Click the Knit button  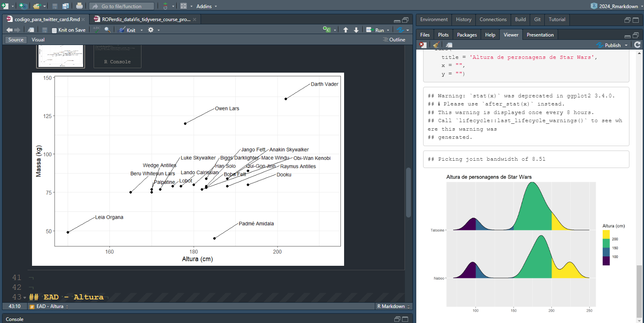coord(127,30)
